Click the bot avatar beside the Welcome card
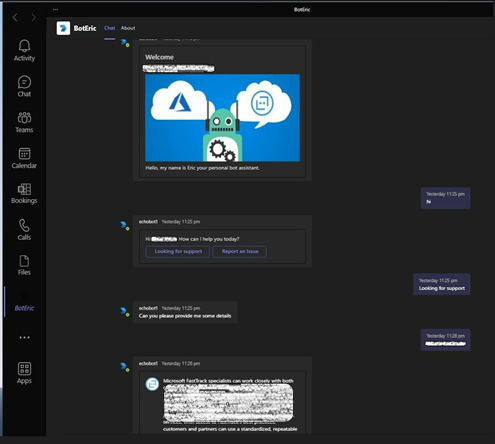 125,43
